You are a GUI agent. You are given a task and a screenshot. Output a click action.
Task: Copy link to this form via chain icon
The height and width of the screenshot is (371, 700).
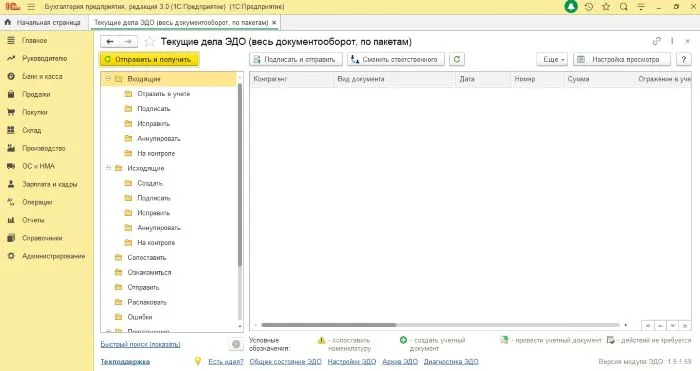point(656,41)
